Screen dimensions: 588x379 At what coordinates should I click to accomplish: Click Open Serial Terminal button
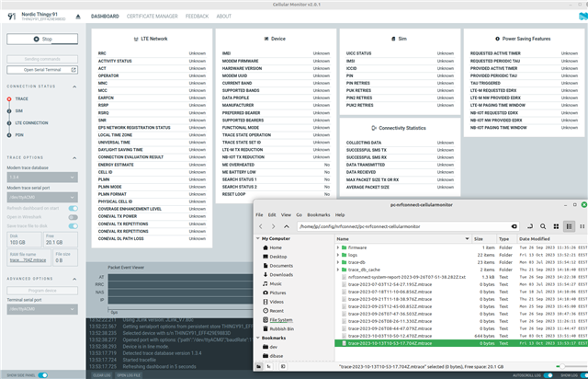tap(42, 70)
